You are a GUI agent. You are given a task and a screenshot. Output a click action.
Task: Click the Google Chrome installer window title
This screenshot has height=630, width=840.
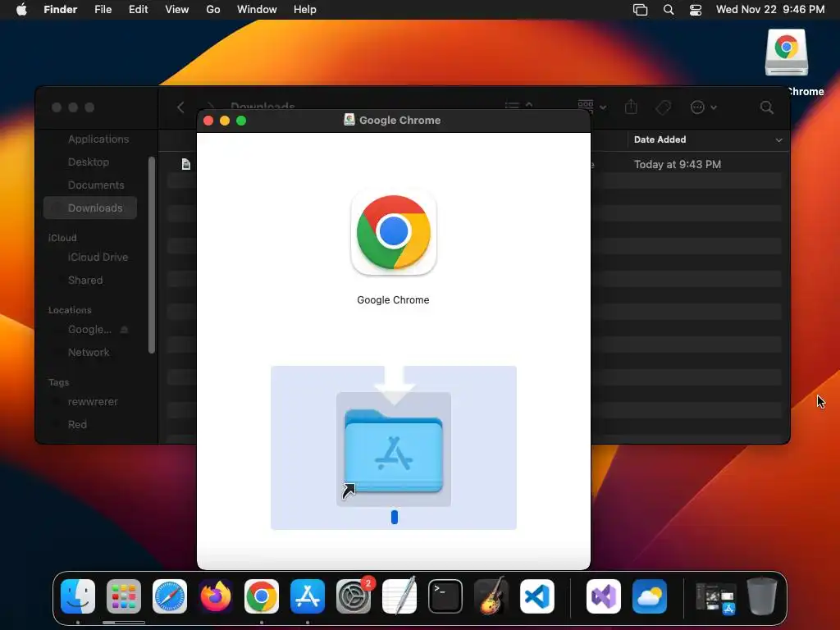[x=399, y=121]
